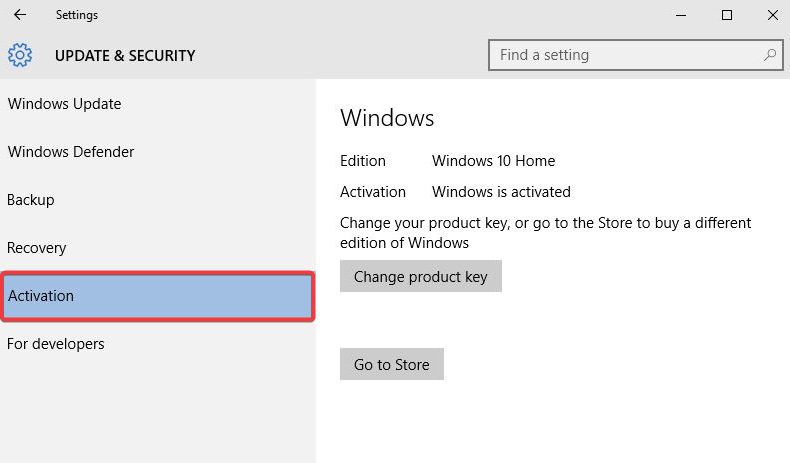The height and width of the screenshot is (463, 790).
Task: Maximize the Settings window
Action: [x=727, y=15]
